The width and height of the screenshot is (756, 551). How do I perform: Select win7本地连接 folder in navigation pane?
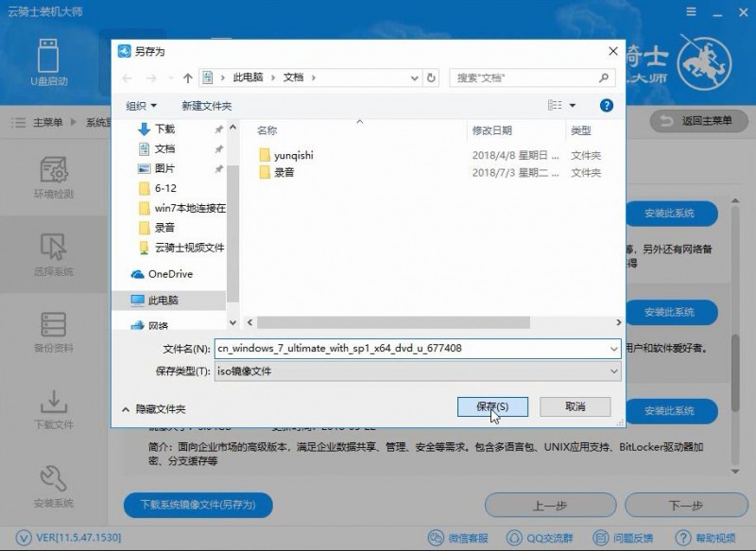coord(181,208)
